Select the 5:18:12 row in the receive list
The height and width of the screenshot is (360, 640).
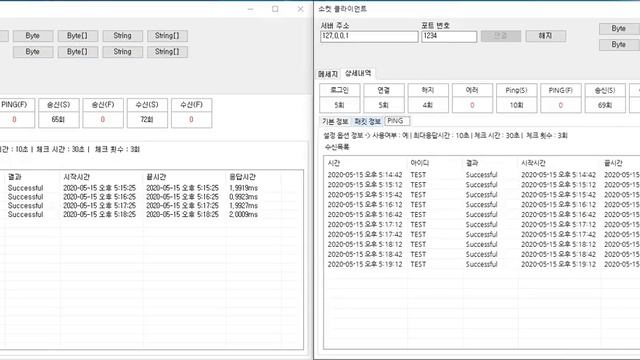coord(482,244)
